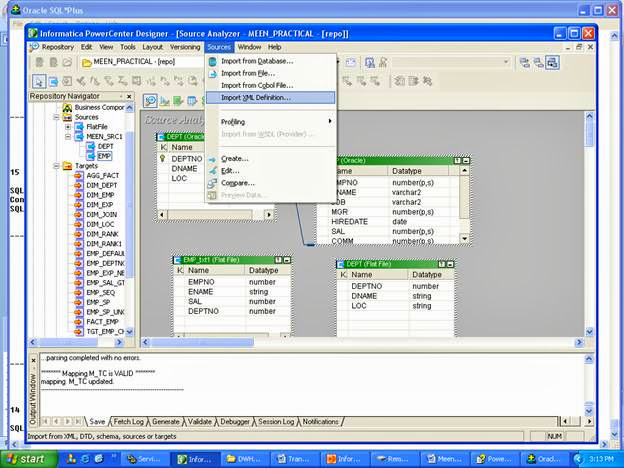Switch to the Notifications output tab
The width and height of the screenshot is (624, 468).
[321, 421]
